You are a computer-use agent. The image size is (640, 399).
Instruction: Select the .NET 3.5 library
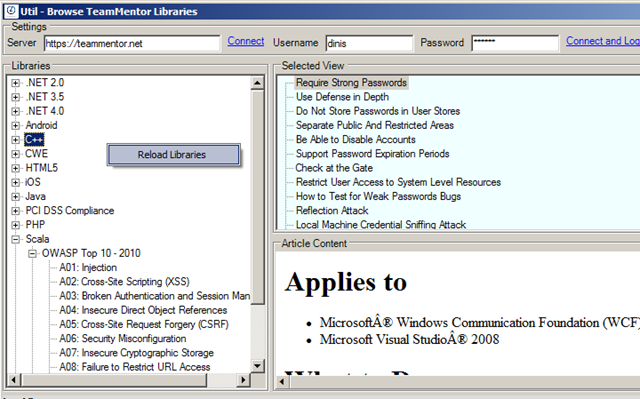(x=45, y=97)
